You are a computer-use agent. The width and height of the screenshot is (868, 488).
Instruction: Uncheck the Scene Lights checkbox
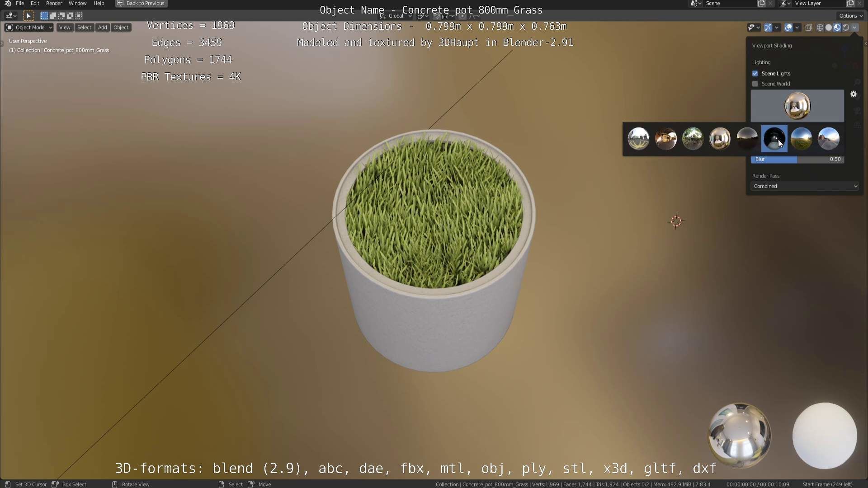tap(755, 73)
